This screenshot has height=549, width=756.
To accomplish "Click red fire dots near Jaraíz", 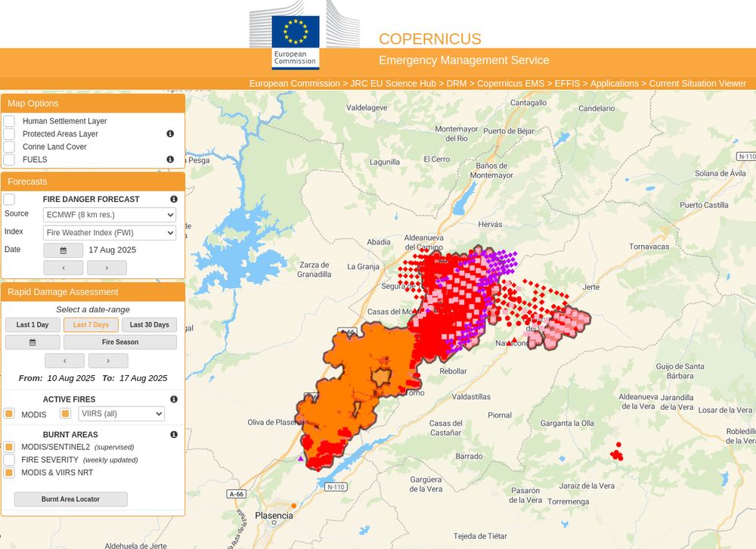I will (x=617, y=452).
